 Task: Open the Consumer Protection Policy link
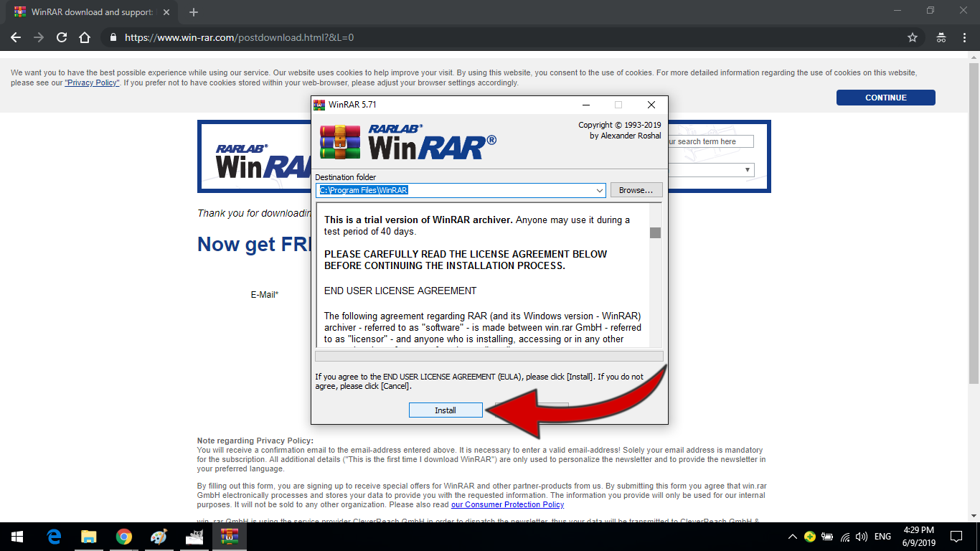(x=507, y=504)
